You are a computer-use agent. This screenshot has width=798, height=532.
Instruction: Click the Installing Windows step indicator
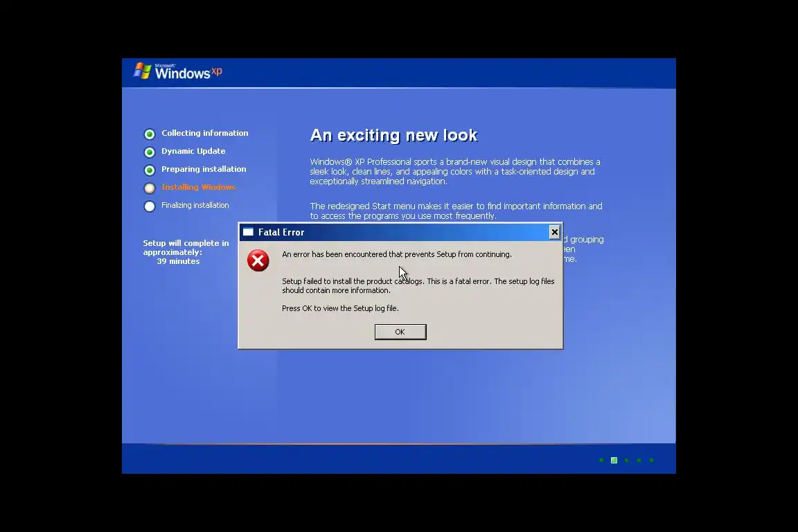150,188
